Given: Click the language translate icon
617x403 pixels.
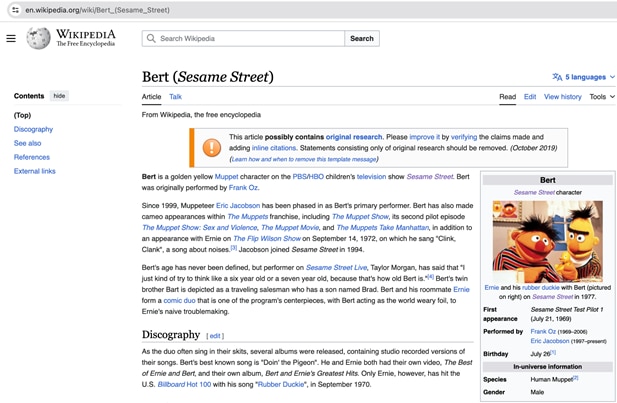Looking at the screenshot, I should [557, 77].
